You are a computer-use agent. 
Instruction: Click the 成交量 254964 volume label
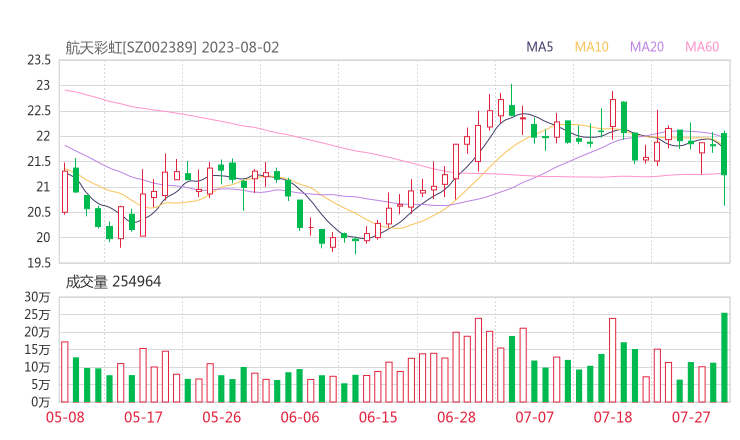[x=113, y=282]
